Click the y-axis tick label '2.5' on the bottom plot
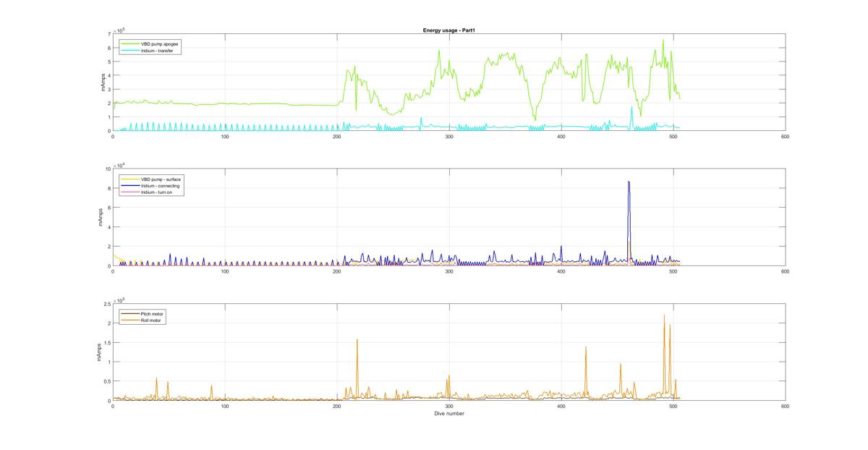 pos(108,304)
